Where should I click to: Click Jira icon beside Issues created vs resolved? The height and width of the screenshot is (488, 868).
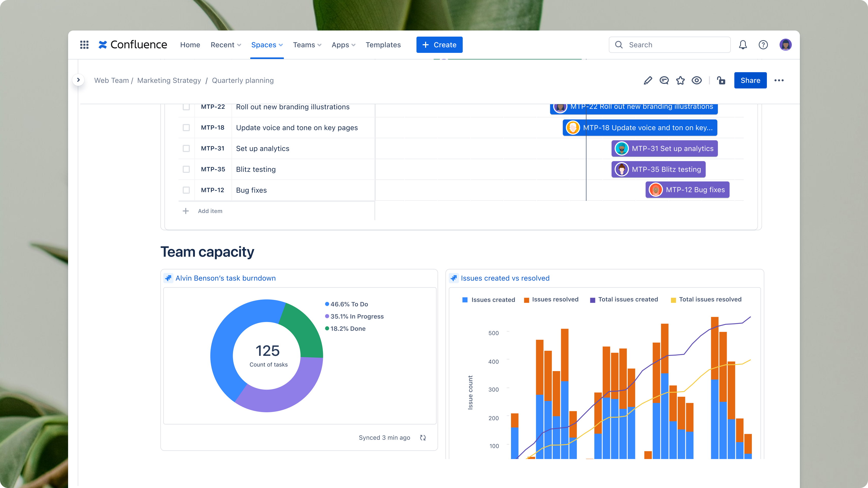point(454,278)
